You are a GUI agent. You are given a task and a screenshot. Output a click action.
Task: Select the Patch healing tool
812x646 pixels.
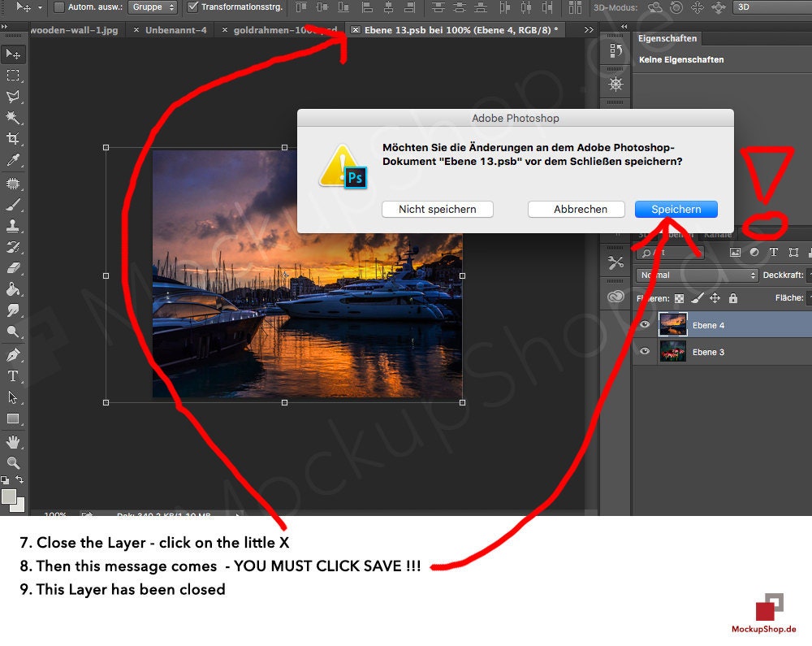(13, 184)
